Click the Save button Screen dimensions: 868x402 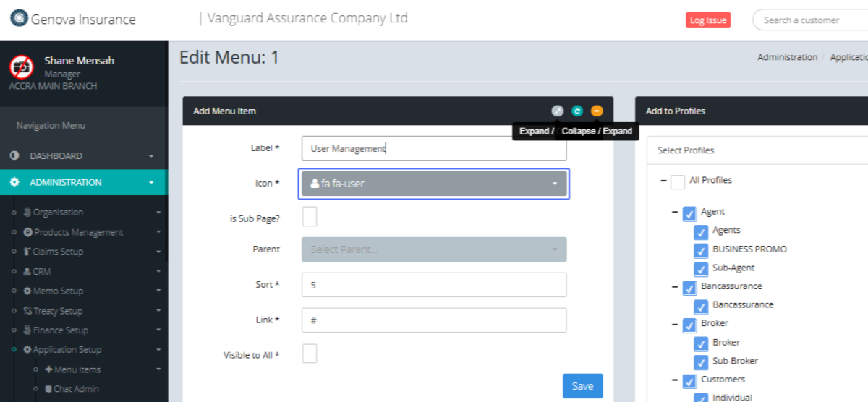[582, 386]
